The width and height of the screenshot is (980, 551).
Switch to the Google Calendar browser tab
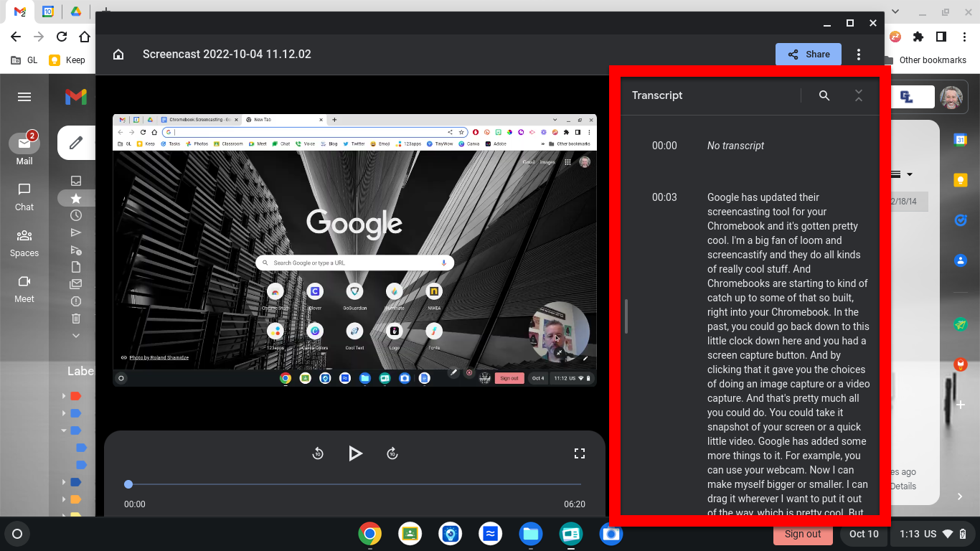48,12
